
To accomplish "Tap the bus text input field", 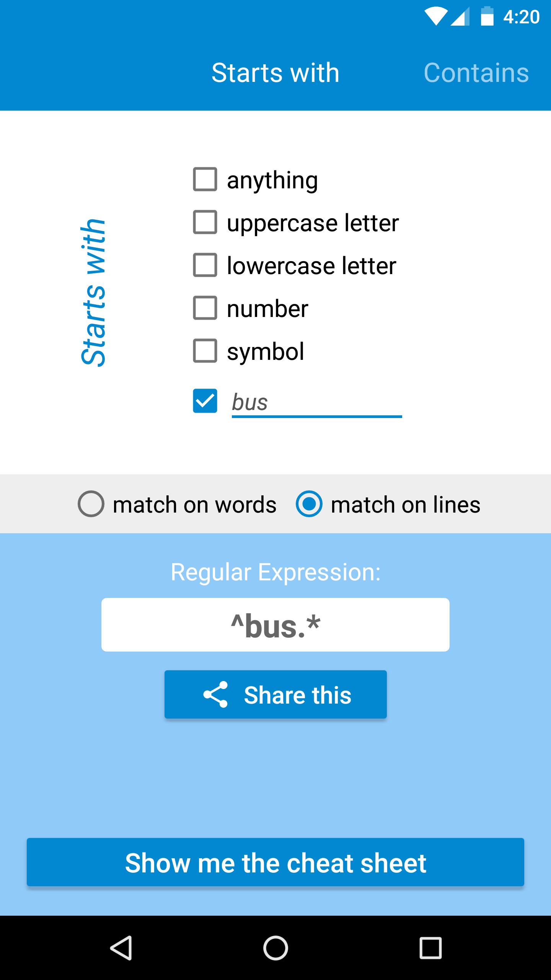I will point(316,401).
